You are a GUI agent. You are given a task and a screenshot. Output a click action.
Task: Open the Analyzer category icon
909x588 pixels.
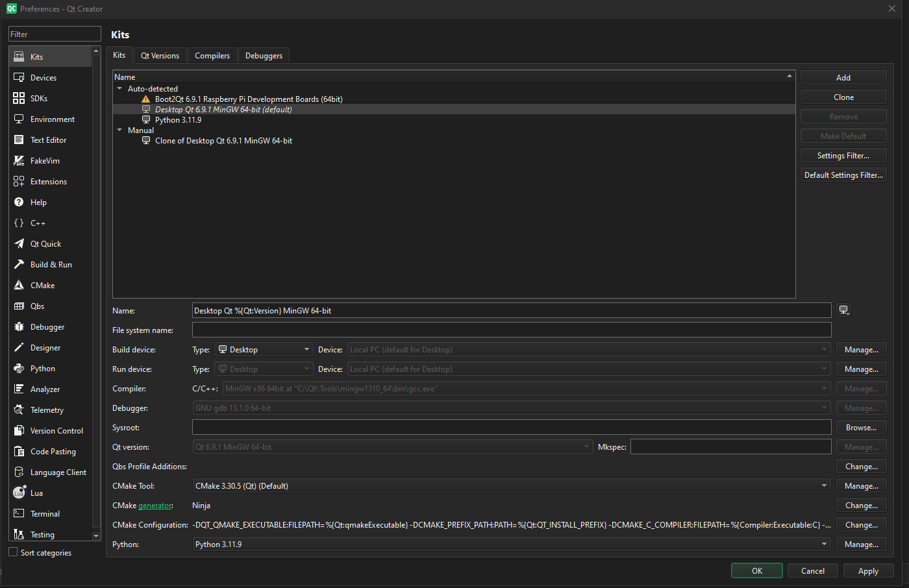pos(19,389)
